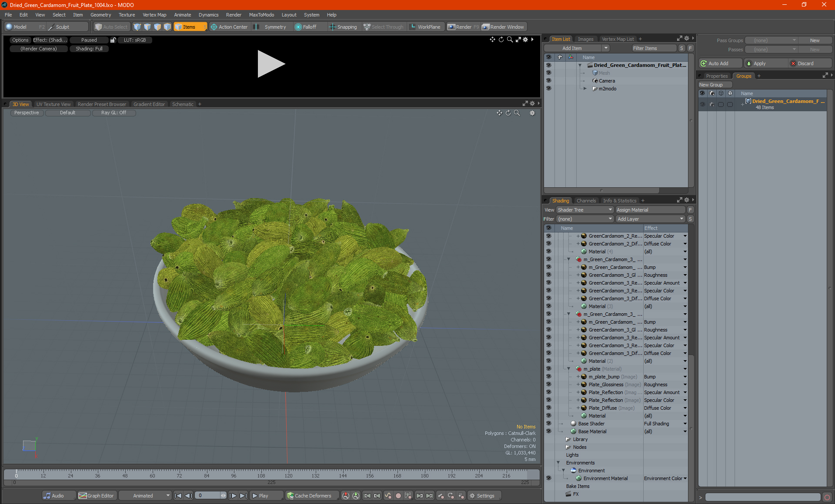The height and width of the screenshot is (504, 835).
Task: Toggle Snapping in the toolbar
Action: pyautogui.click(x=343, y=27)
